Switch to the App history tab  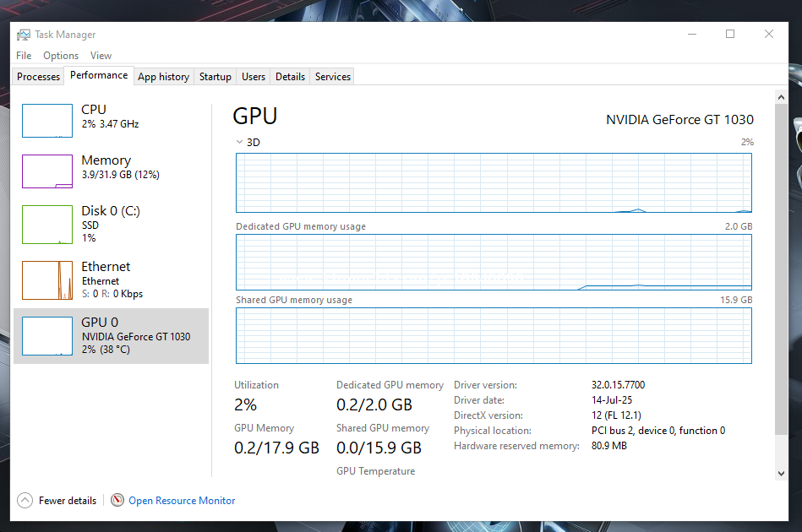coord(163,77)
